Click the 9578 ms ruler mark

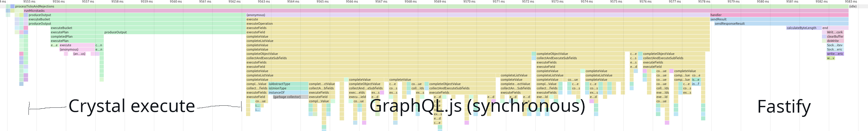click(x=704, y=2)
